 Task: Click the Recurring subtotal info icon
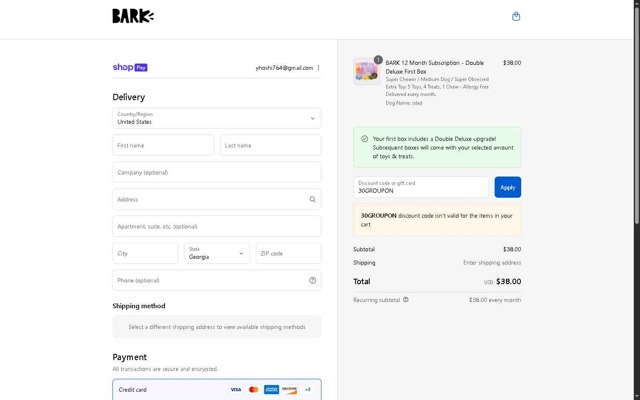click(x=406, y=300)
